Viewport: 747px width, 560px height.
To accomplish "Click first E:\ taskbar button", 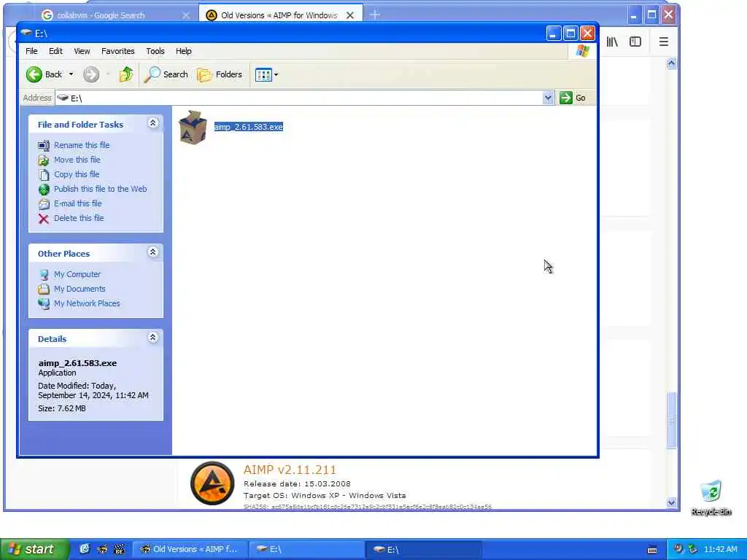I will tap(307, 549).
